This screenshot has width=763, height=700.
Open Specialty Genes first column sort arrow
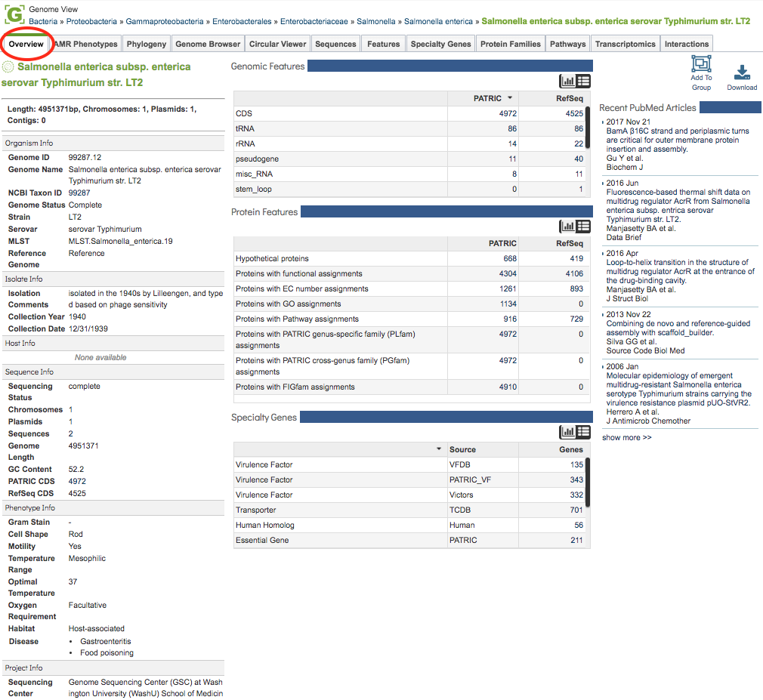tap(439, 449)
